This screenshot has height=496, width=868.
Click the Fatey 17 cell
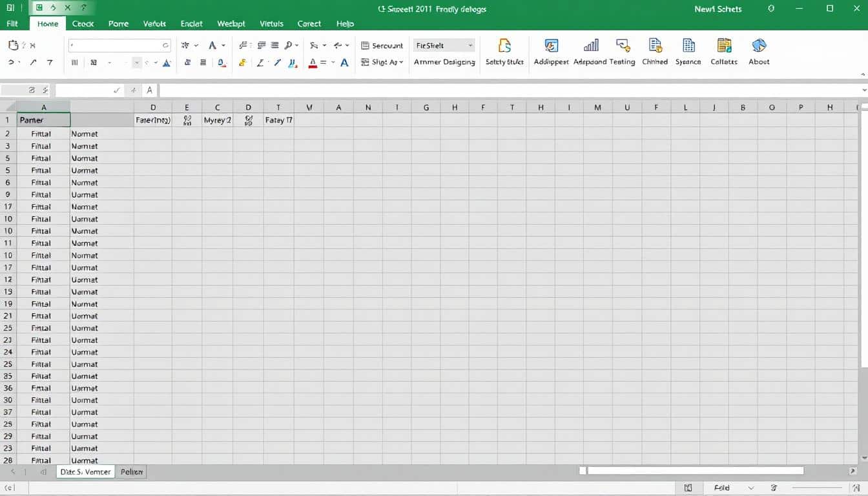coord(279,120)
